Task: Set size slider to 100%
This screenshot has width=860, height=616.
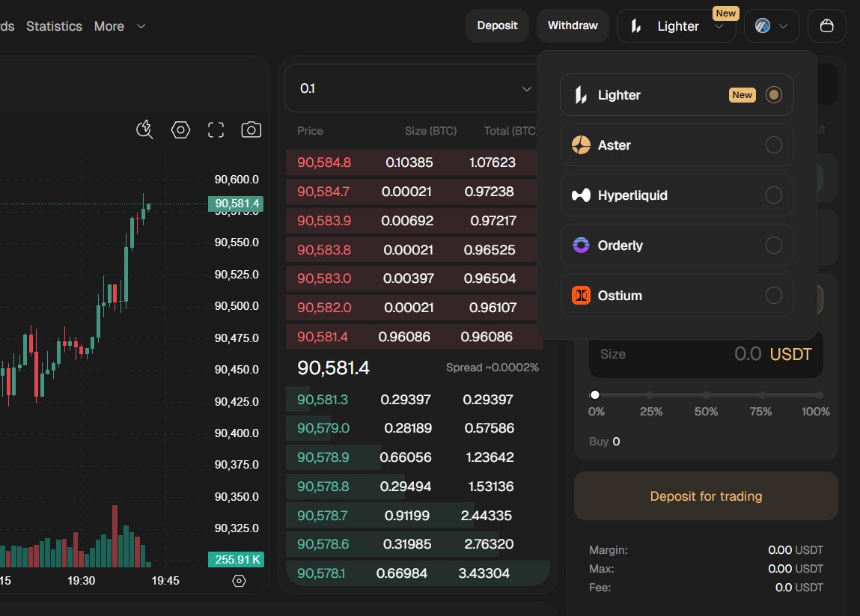Action: [819, 395]
